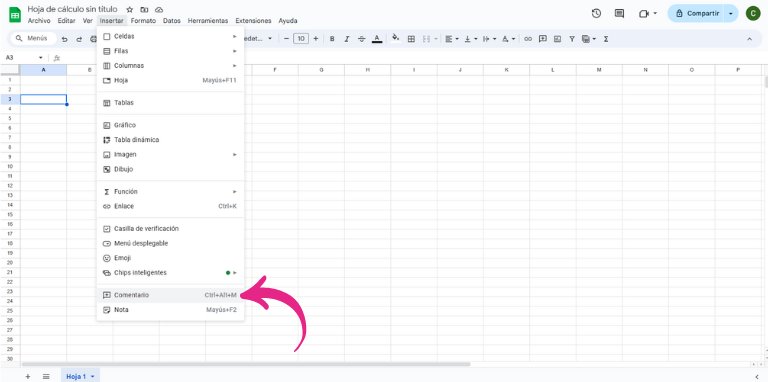Click the Compartir button
This screenshot has height=382, width=768.
[696, 14]
